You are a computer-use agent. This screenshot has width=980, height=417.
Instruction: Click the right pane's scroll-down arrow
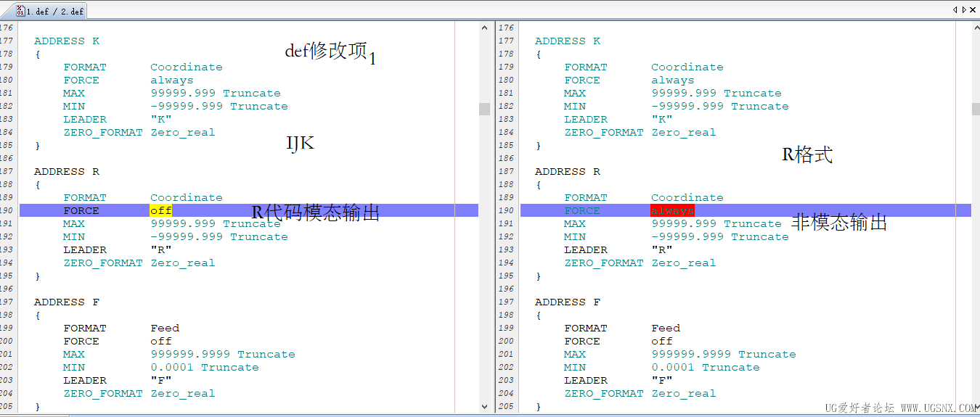pyautogui.click(x=976, y=407)
